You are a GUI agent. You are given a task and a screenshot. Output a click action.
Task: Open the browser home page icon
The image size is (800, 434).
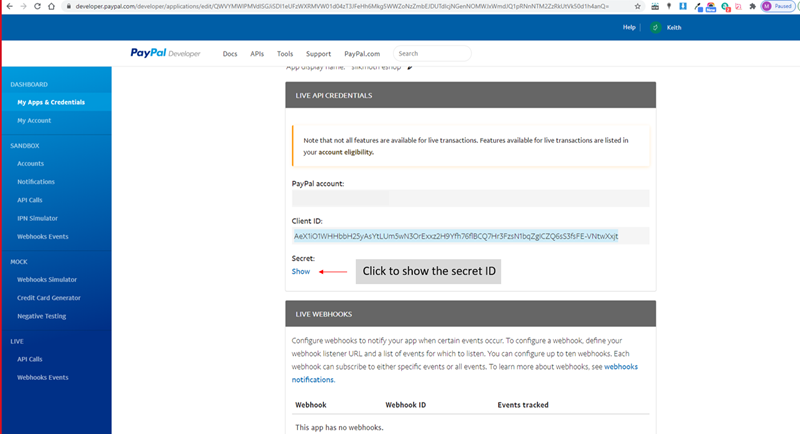point(52,6)
